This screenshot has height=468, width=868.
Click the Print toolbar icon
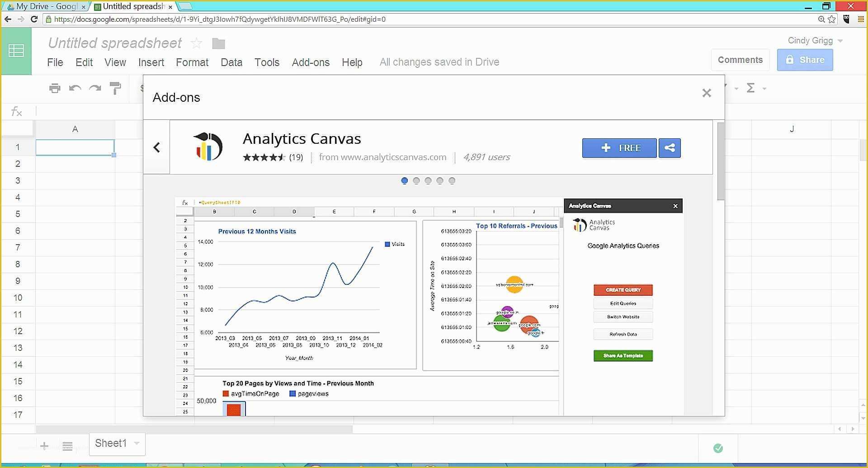click(55, 88)
